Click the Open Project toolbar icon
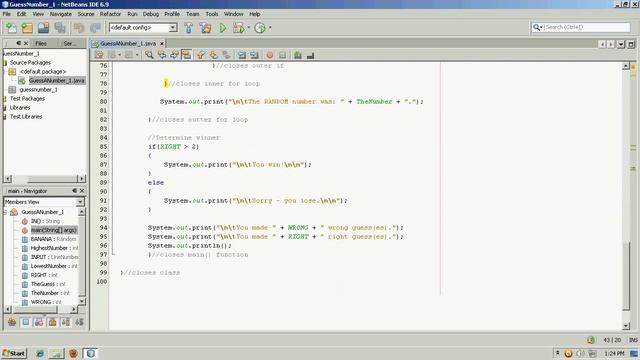 (x=43, y=28)
